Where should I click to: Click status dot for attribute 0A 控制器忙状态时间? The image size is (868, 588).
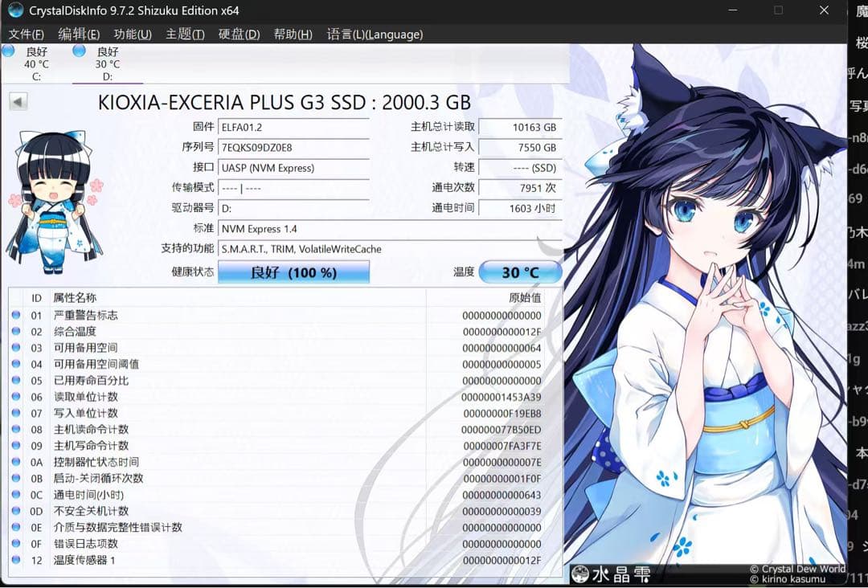click(x=16, y=462)
